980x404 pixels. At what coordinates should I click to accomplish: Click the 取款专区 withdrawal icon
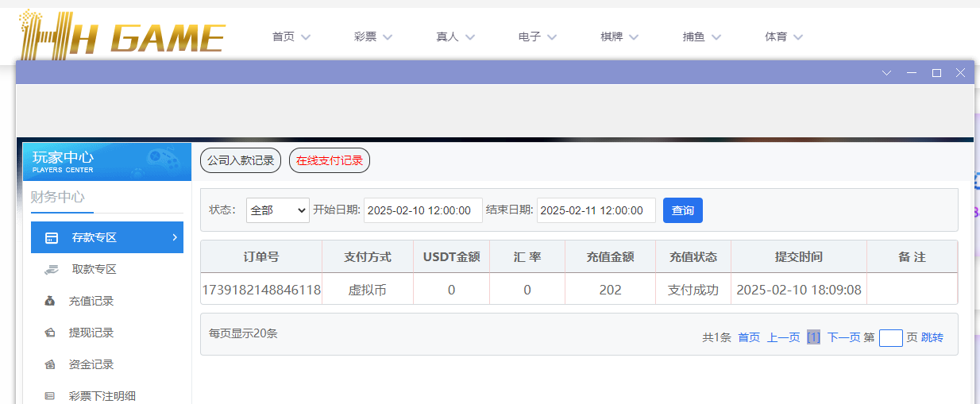pos(51,269)
